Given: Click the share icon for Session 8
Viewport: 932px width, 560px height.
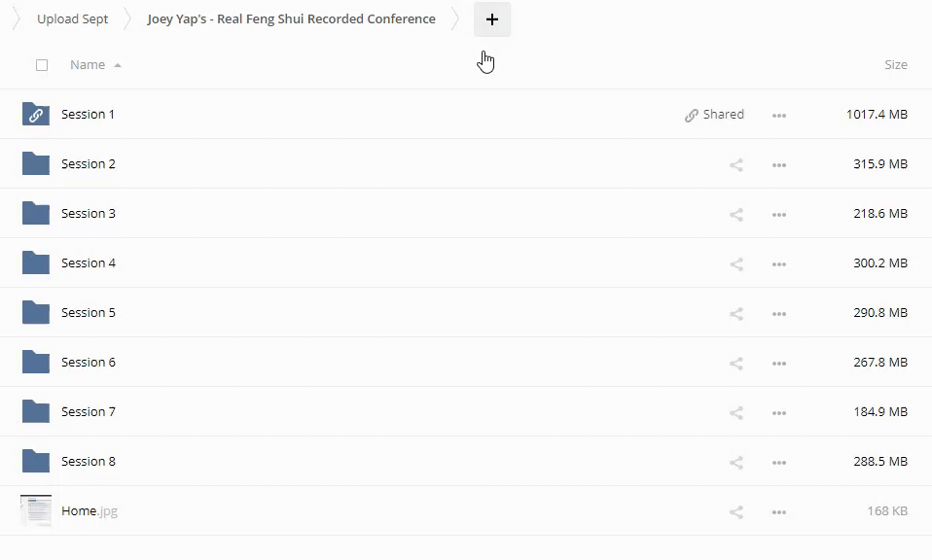Looking at the screenshot, I should pyautogui.click(x=736, y=463).
